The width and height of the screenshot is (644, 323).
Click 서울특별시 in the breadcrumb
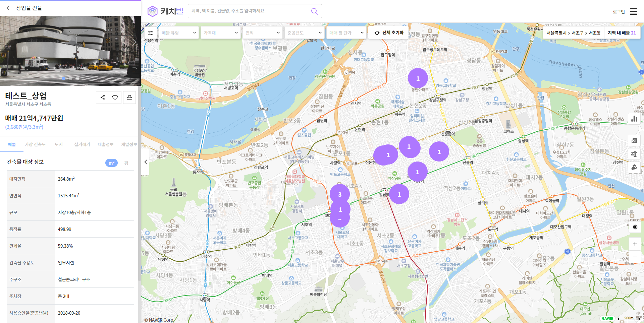pos(556,33)
